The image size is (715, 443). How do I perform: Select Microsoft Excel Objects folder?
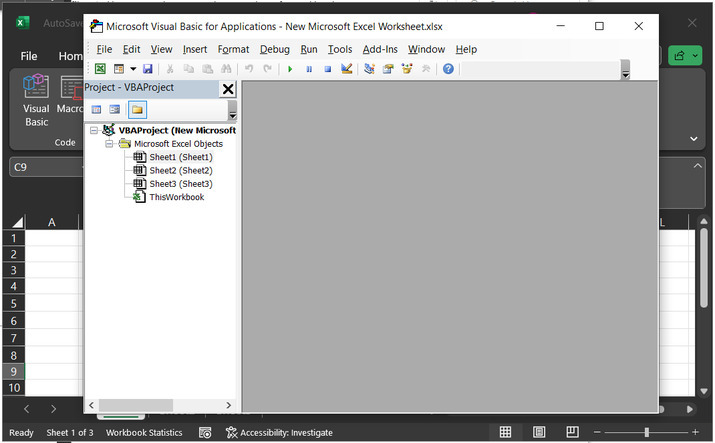pos(178,144)
